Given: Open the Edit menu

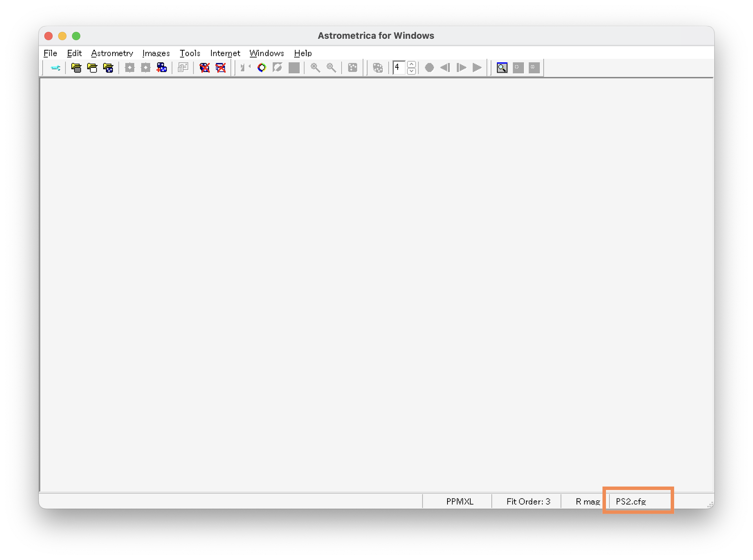Looking at the screenshot, I should (x=74, y=53).
